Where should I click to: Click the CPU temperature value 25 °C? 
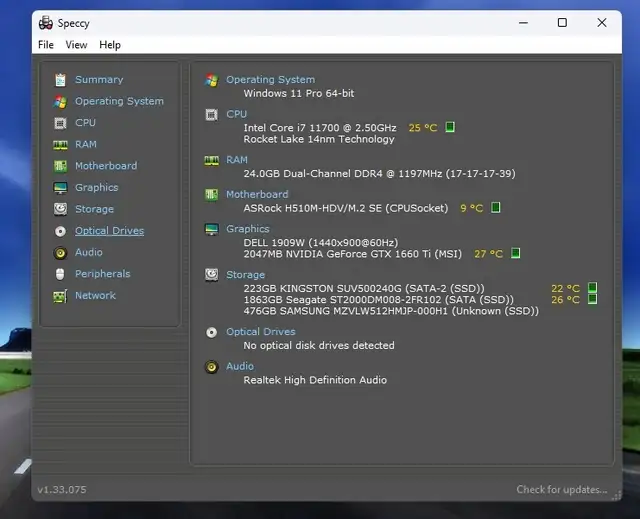(423, 128)
